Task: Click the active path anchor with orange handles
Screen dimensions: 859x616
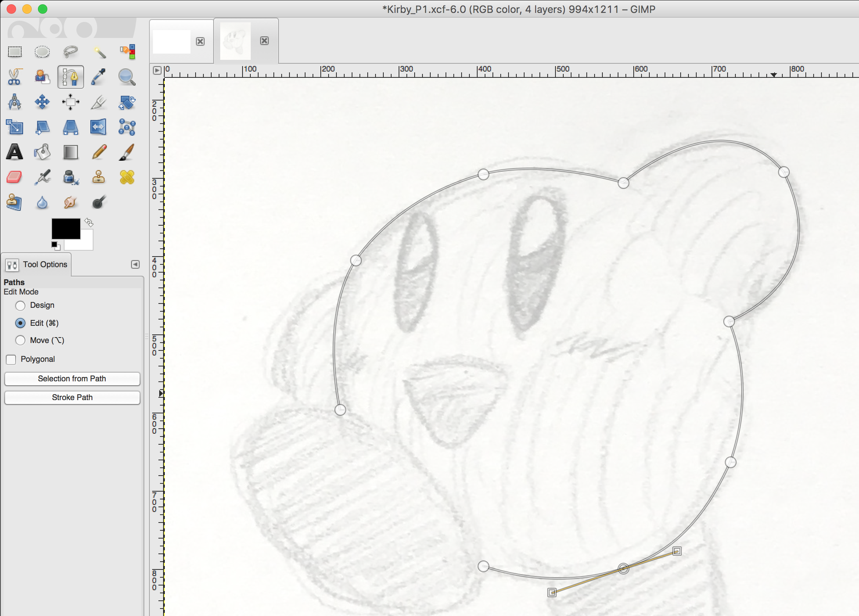Action: coord(624,568)
